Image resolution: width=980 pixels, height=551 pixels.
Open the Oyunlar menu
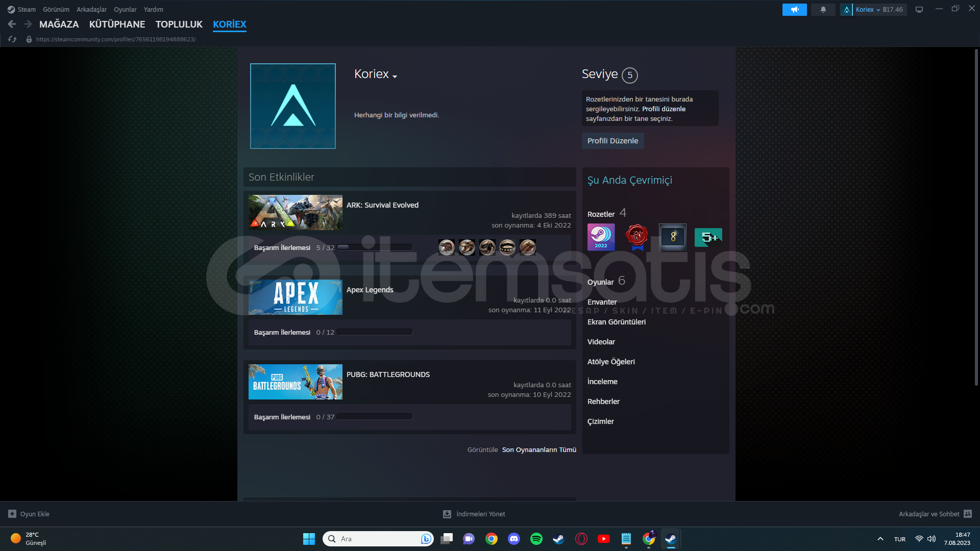(125, 9)
